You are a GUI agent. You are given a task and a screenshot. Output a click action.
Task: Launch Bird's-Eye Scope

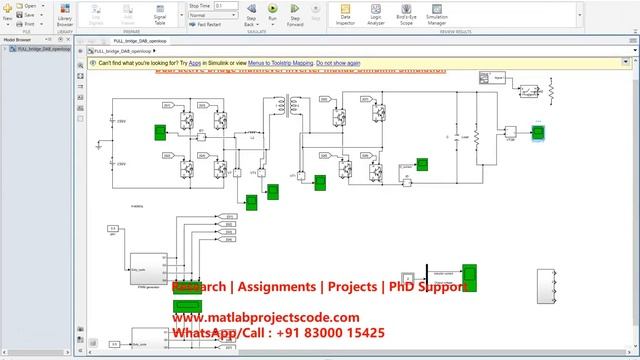(x=406, y=15)
